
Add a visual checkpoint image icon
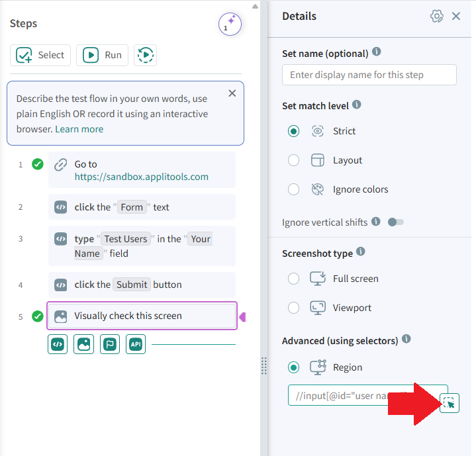point(83,344)
